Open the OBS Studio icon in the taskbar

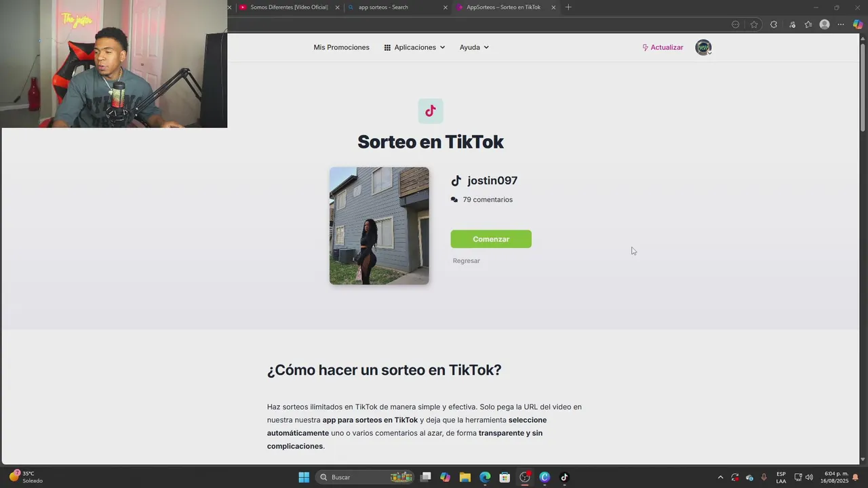pos(525,477)
